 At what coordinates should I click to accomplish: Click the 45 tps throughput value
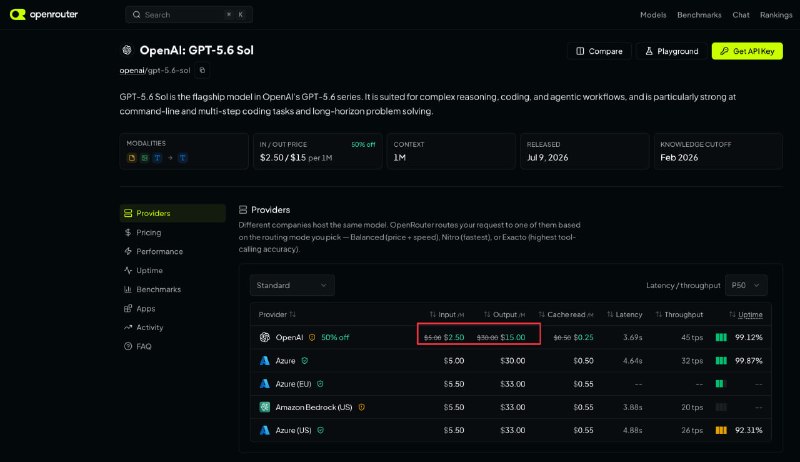click(692, 338)
